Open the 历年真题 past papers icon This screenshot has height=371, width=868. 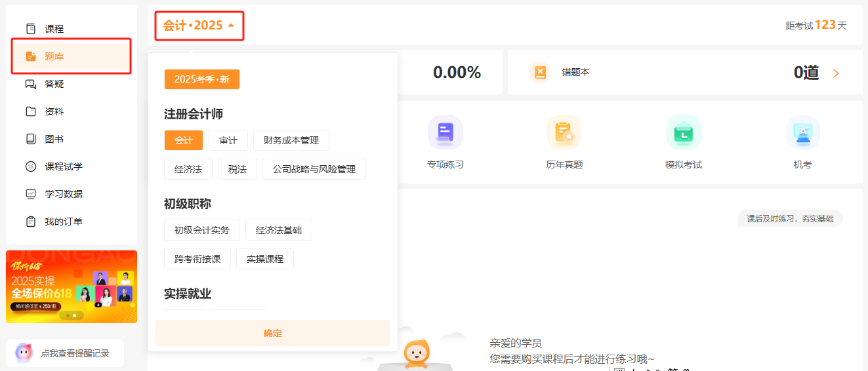tap(564, 132)
